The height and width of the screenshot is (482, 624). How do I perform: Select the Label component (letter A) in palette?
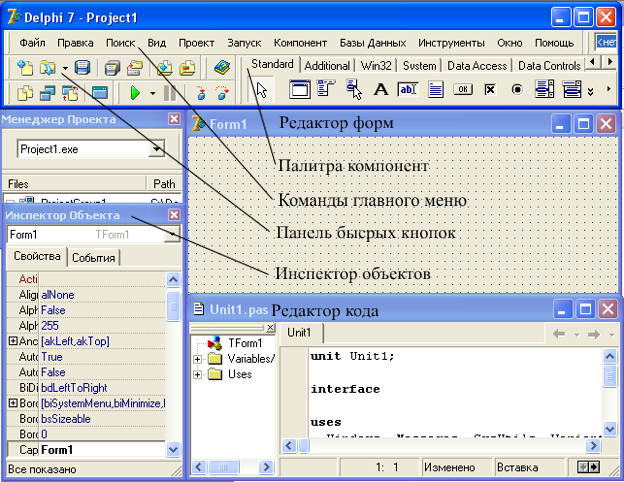381,89
